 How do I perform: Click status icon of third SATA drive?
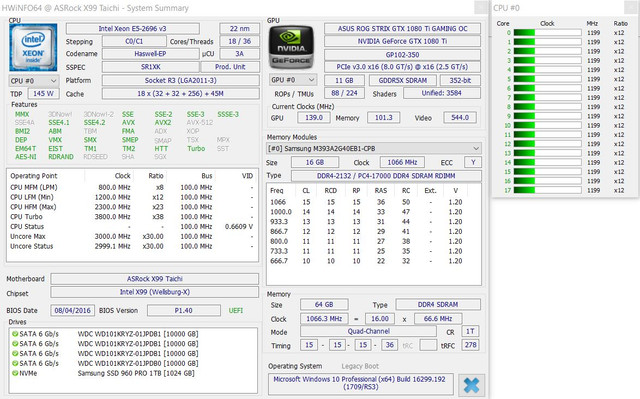15,353
